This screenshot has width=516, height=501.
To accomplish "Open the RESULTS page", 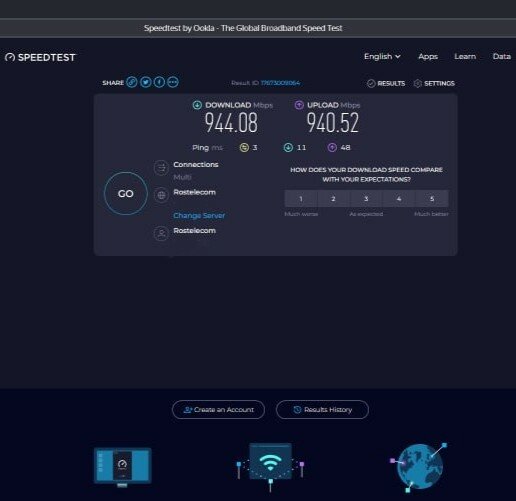I will tap(391, 83).
